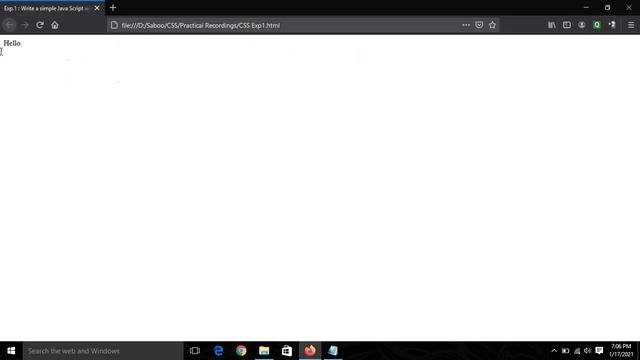Show hidden system tray icons
The width and height of the screenshot is (640, 360).
coord(554,351)
